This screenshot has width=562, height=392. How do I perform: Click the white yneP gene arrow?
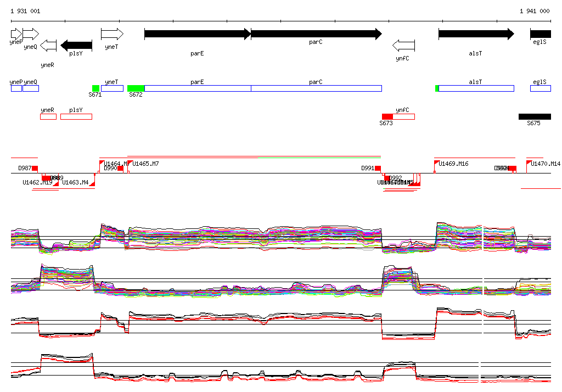point(16,34)
